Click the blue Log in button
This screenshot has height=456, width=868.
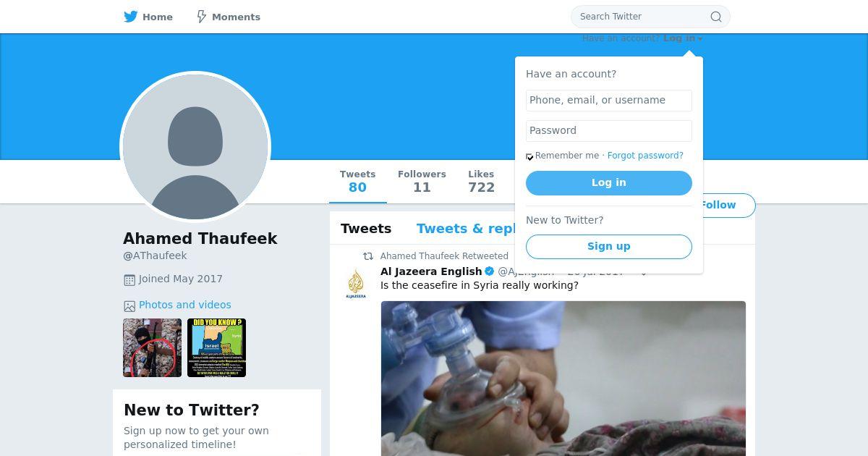[609, 183]
